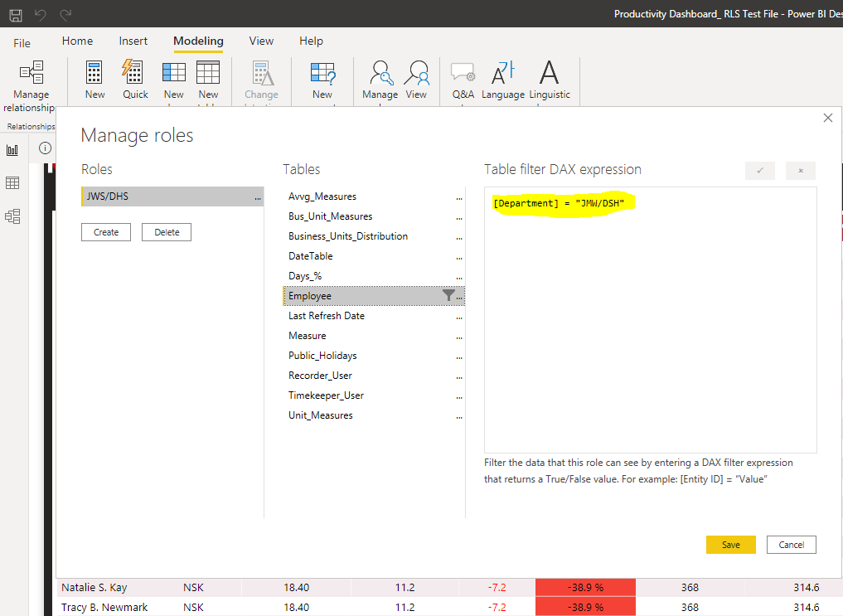Open ellipsis options for Unit_Measures table
The image size is (843, 616).
[459, 416]
